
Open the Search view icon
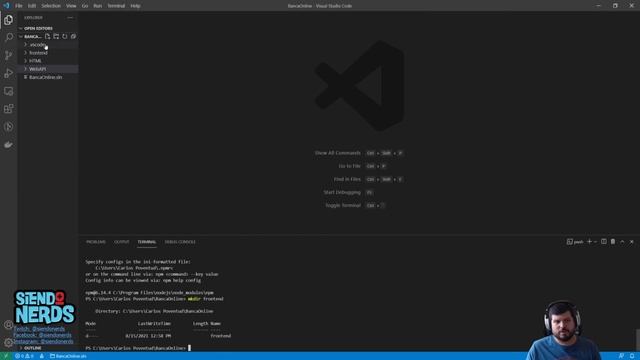coord(9,38)
